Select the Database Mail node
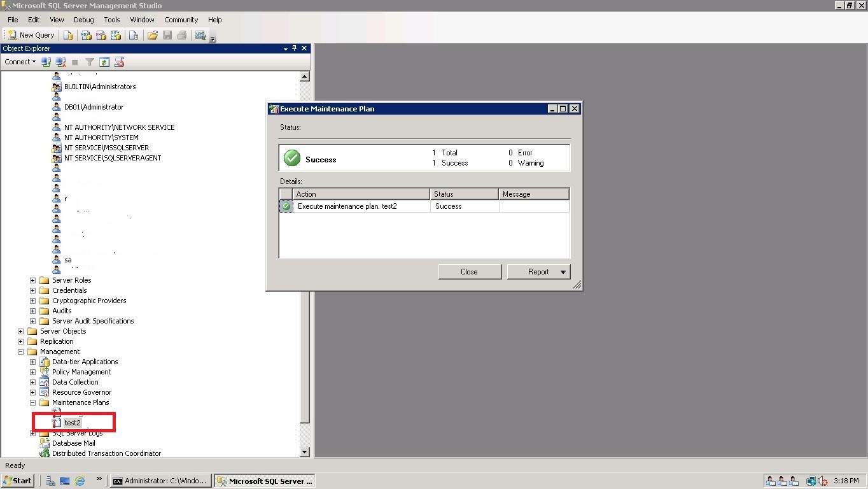Screen dimensions: 868x489 click(x=73, y=443)
